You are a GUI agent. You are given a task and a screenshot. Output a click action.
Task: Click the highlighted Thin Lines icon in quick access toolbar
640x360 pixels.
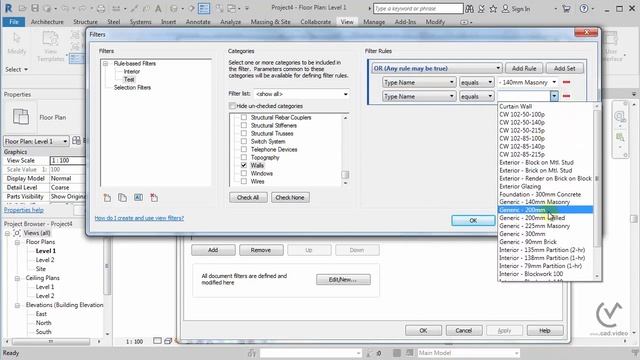point(204,8)
